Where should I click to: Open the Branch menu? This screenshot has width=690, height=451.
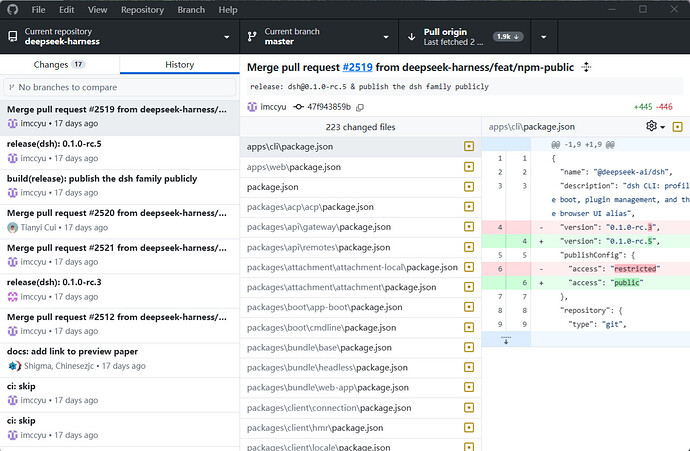191,10
